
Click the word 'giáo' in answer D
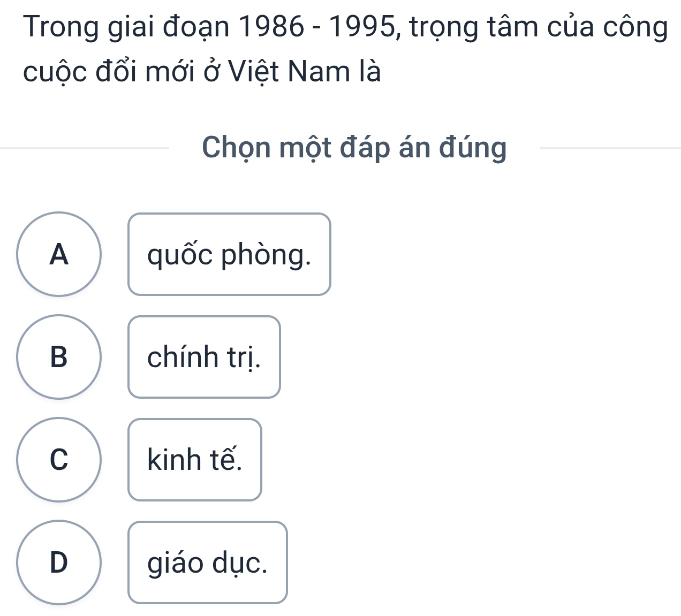point(177,562)
